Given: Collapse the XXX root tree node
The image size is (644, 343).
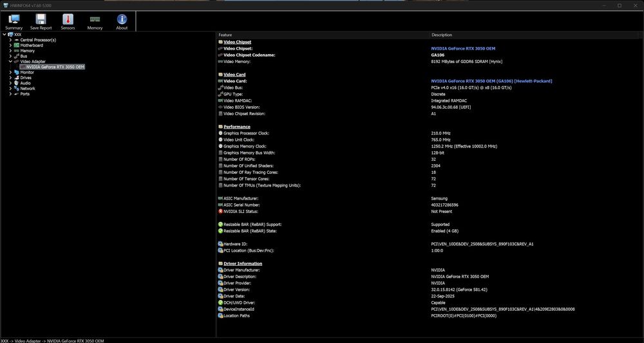Looking at the screenshot, I should [x=4, y=35].
